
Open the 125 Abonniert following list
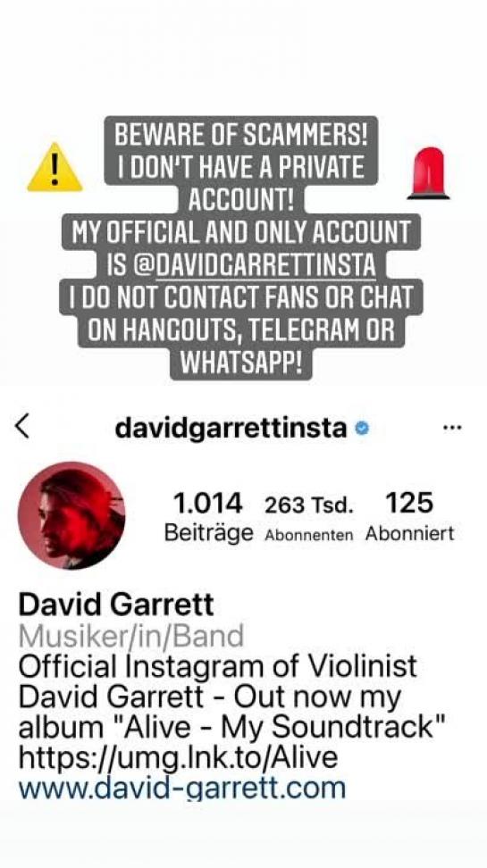click(x=409, y=518)
